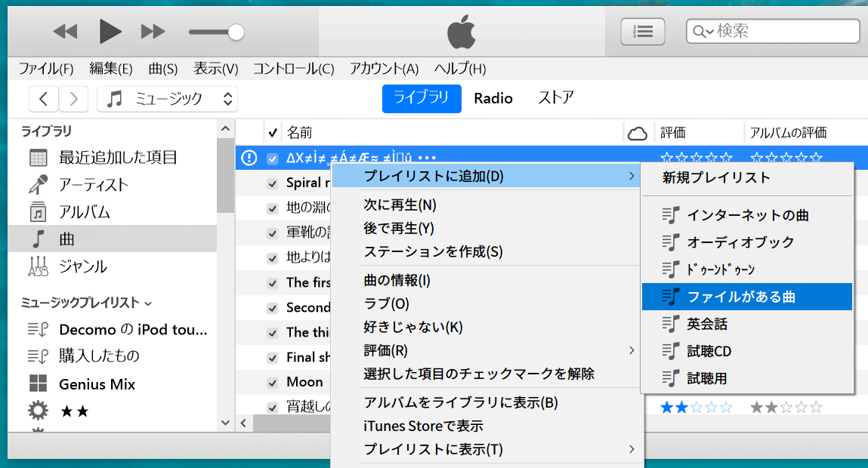This screenshot has width=868, height=468.
Task: Choose 曲の情報(I) from context menu
Action: [397, 281]
